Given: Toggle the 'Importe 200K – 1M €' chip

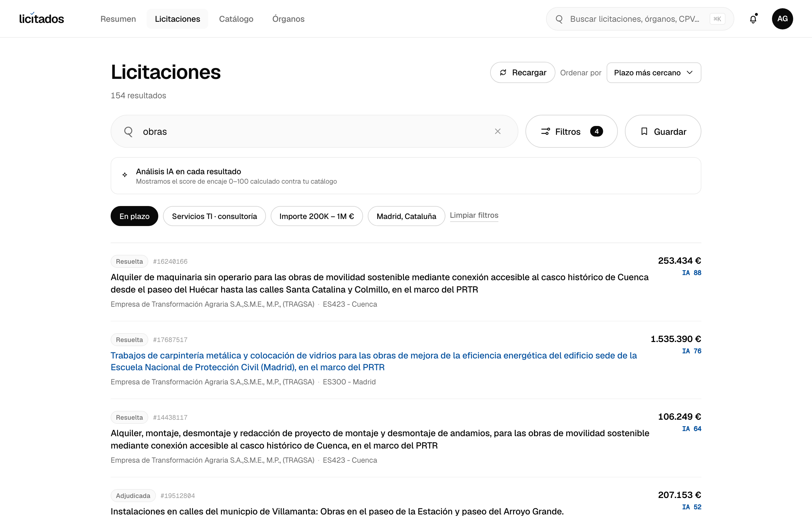Looking at the screenshot, I should (x=317, y=216).
